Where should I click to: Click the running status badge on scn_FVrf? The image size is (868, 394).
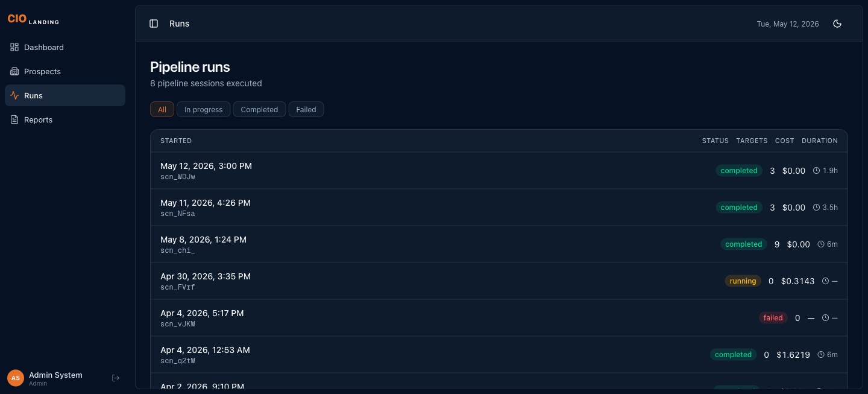click(743, 281)
